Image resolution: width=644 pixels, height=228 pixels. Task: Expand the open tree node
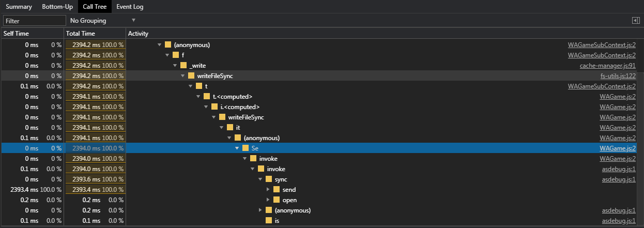268,200
